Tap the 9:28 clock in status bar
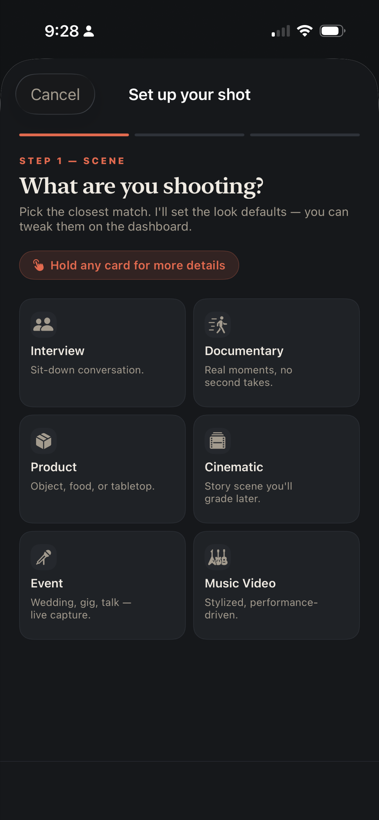The height and width of the screenshot is (820, 379). click(61, 31)
